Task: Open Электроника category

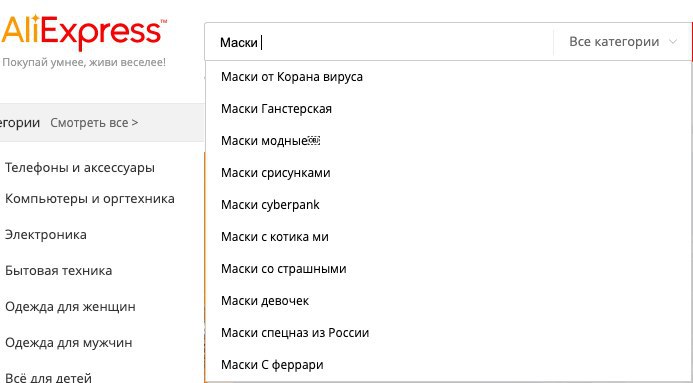Action: 46,235
